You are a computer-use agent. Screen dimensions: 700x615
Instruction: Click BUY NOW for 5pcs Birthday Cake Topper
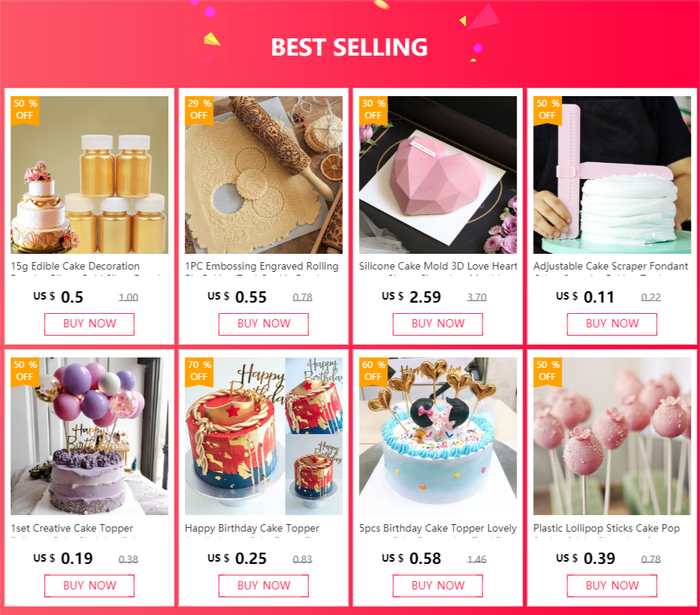click(x=437, y=586)
